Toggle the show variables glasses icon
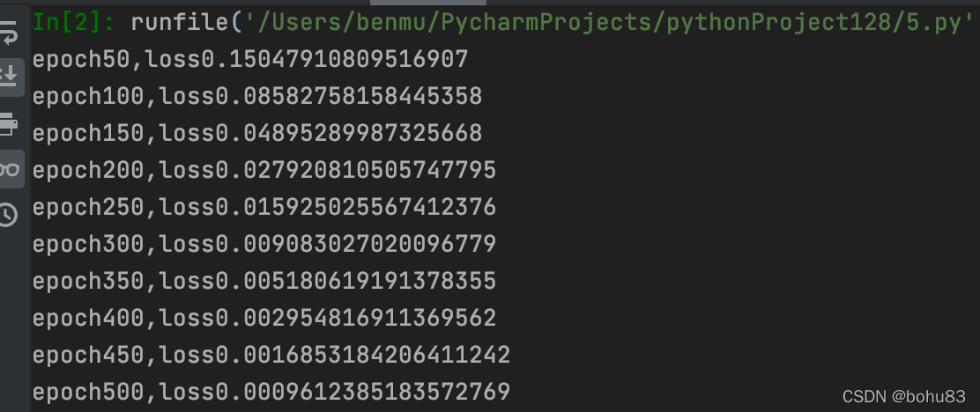 coord(10,168)
